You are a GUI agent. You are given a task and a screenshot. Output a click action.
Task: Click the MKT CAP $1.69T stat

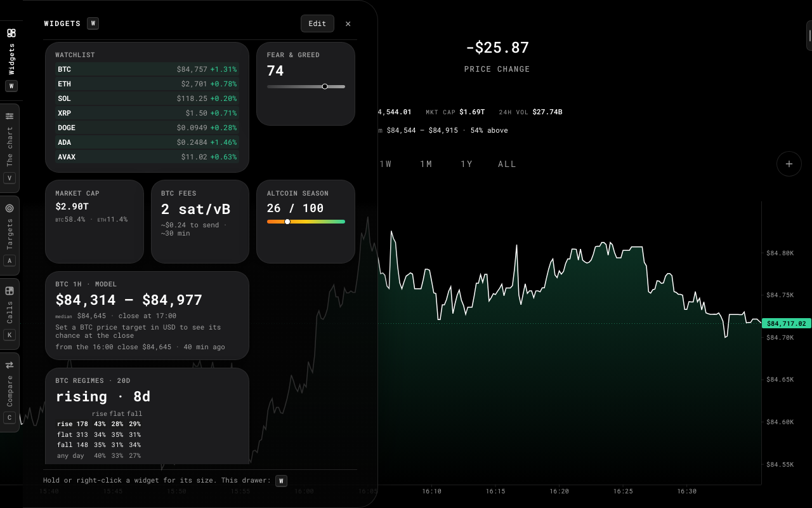tap(455, 112)
